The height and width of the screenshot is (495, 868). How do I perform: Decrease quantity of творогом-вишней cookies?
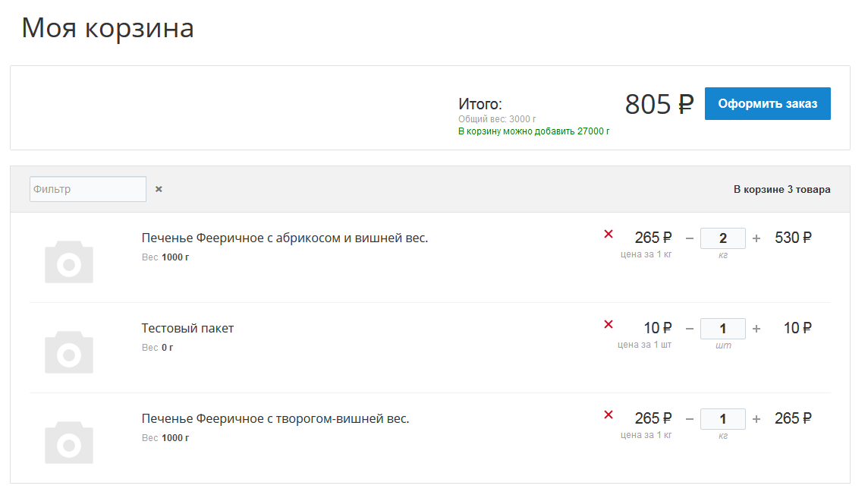[x=690, y=419]
